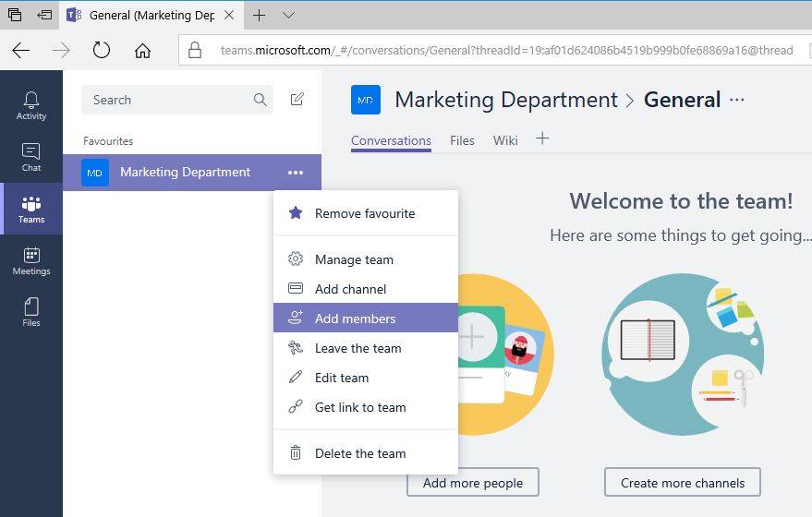Switch to the Conversations tab
Viewport: 812px width, 517px height.
tap(391, 140)
